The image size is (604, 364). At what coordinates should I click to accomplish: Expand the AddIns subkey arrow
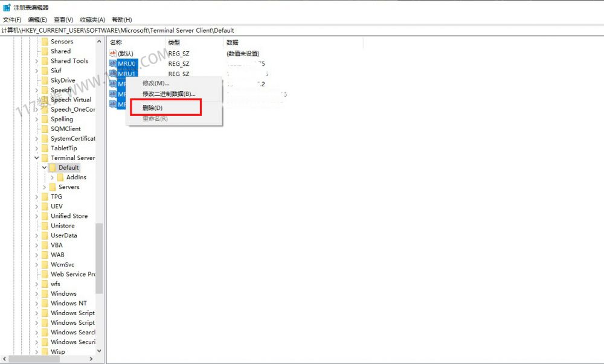click(53, 177)
